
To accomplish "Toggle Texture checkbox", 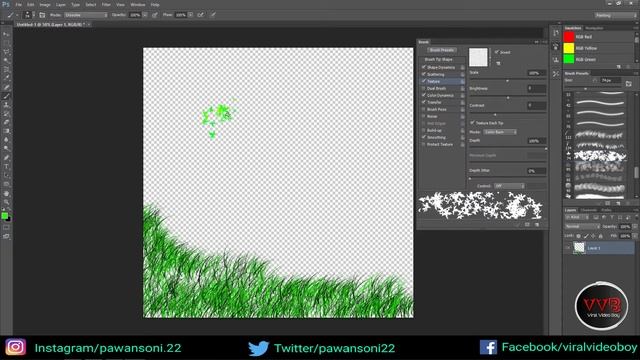I will click(x=424, y=81).
